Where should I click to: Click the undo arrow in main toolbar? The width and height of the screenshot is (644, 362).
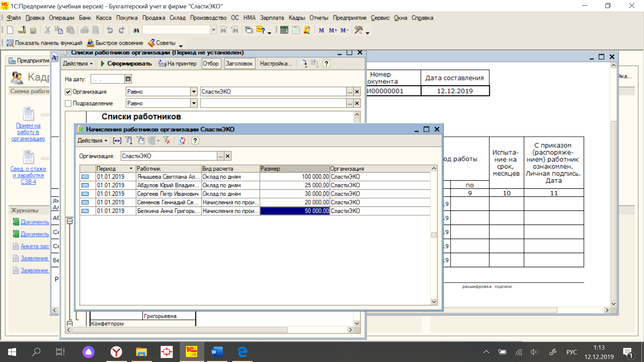110,30
